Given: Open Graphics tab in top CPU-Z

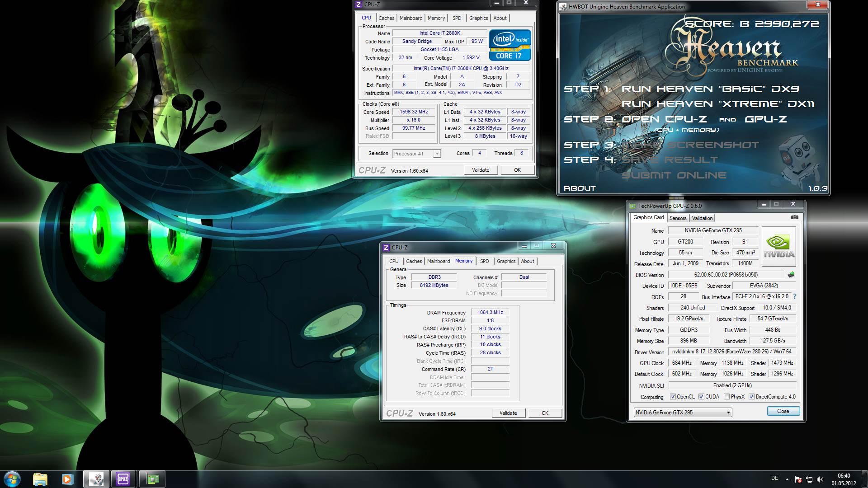Looking at the screenshot, I should [478, 18].
